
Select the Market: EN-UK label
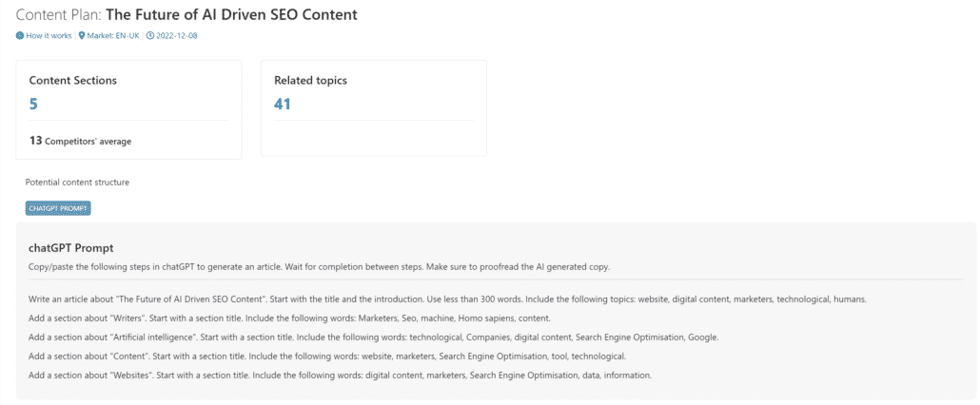112,35
